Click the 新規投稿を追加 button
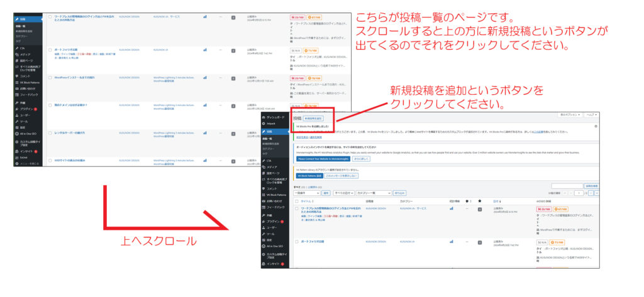 coord(313,118)
